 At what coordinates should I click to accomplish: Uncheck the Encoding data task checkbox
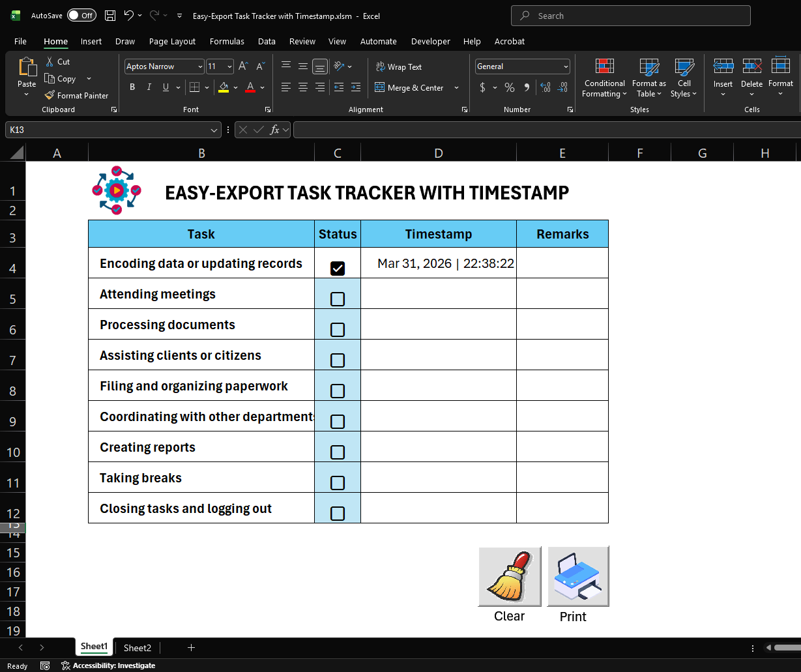pyautogui.click(x=337, y=267)
